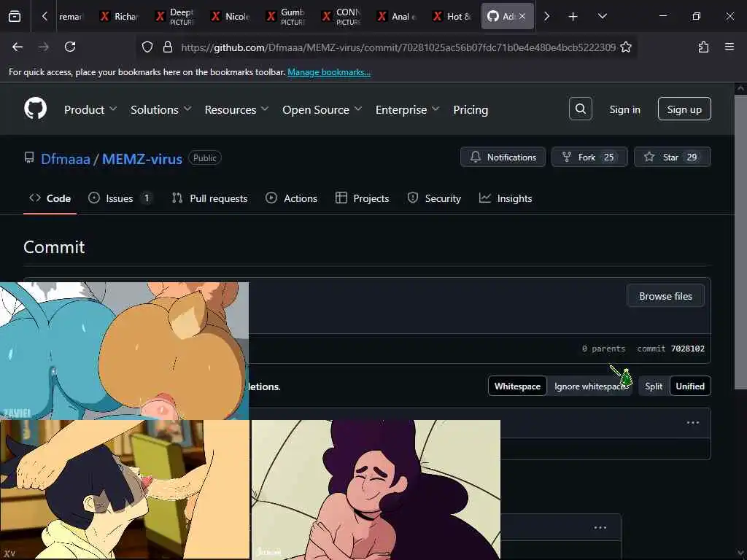
Task: Open the MEMZ-virus repository link
Action: point(142,158)
